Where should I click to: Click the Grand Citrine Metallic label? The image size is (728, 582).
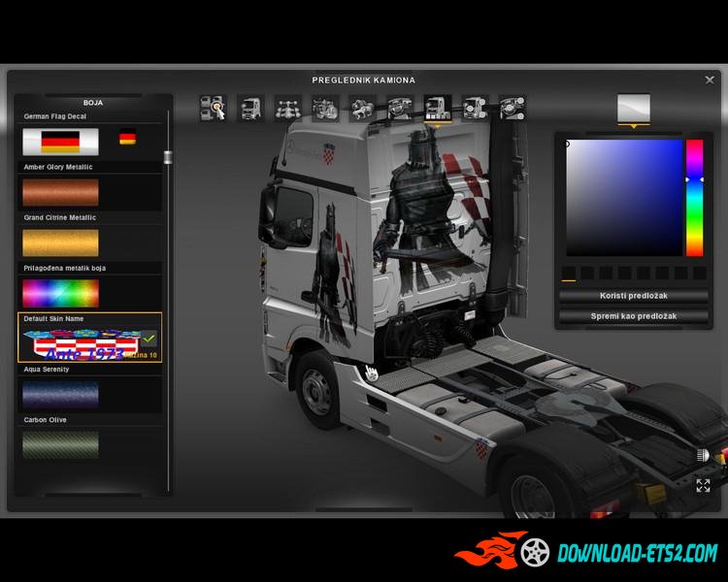click(60, 217)
